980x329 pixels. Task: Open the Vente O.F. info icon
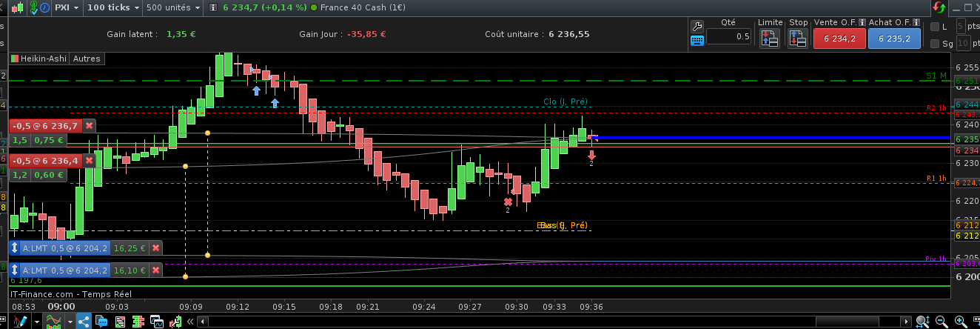(x=862, y=22)
